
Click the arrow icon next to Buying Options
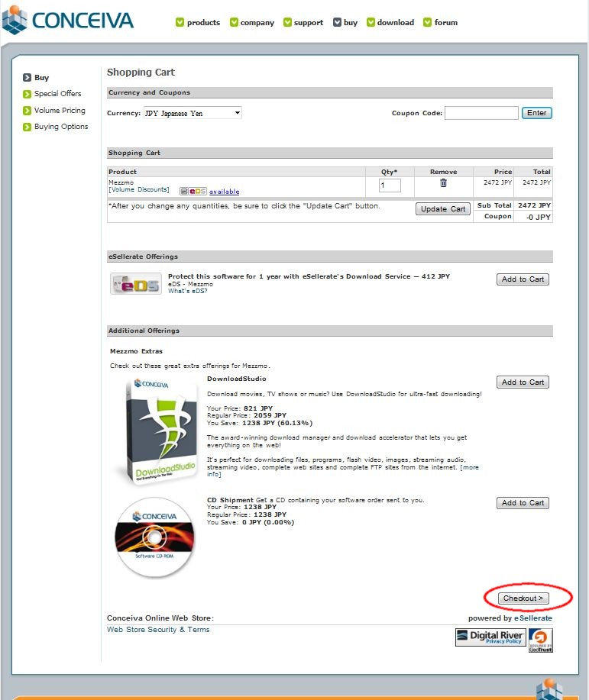(27, 127)
